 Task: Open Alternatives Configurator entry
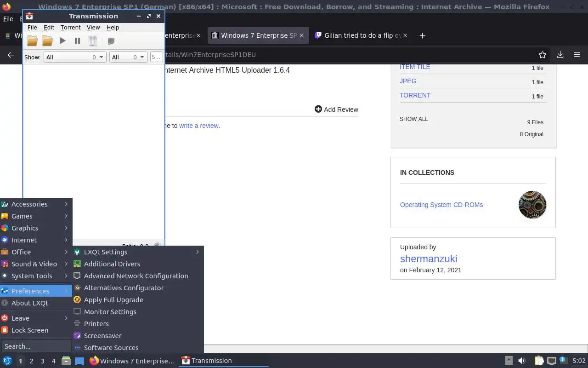pos(138,288)
